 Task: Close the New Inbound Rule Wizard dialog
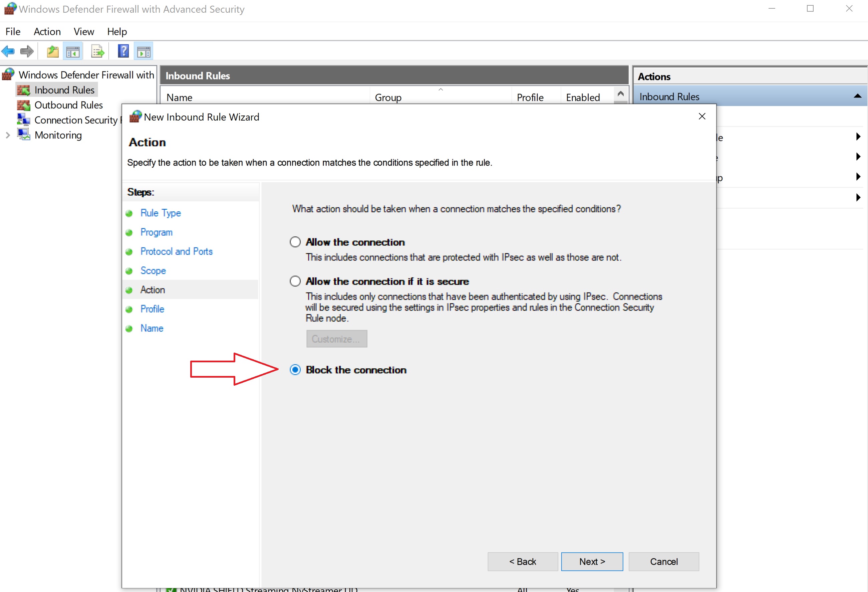(x=702, y=116)
